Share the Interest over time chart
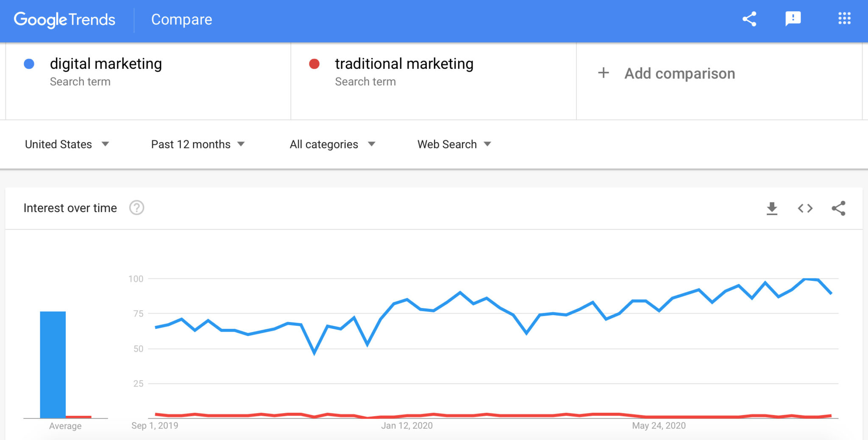This screenshot has height=440, width=868. (x=838, y=208)
